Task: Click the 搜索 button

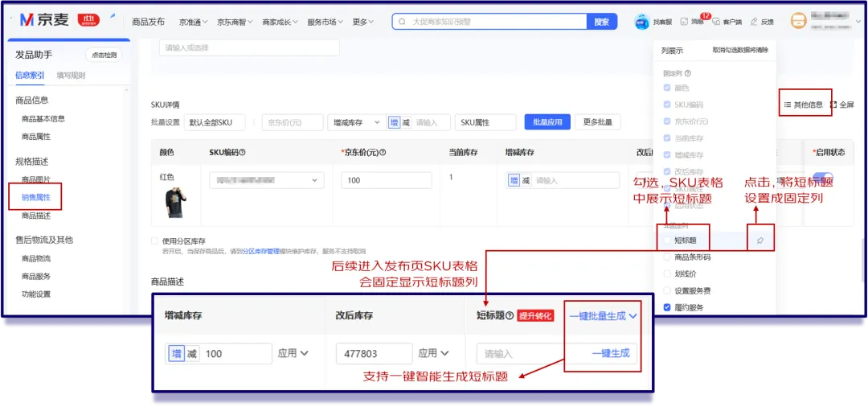Action: 602,22
